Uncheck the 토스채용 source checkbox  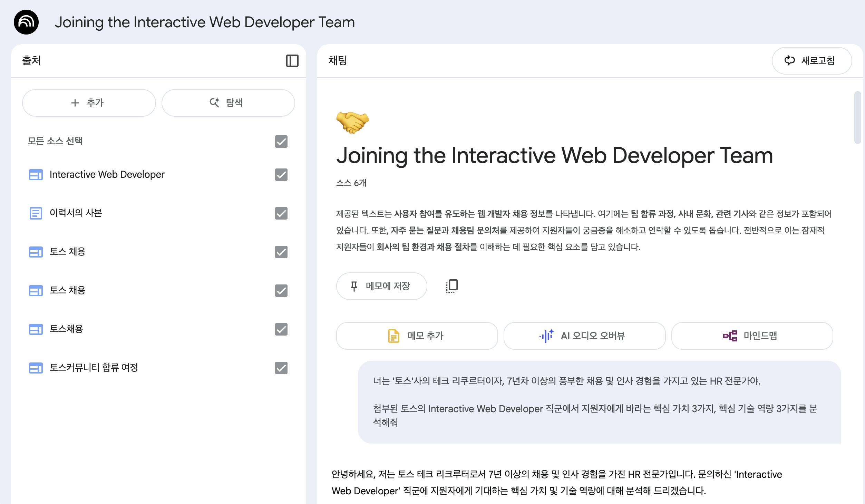pyautogui.click(x=281, y=329)
